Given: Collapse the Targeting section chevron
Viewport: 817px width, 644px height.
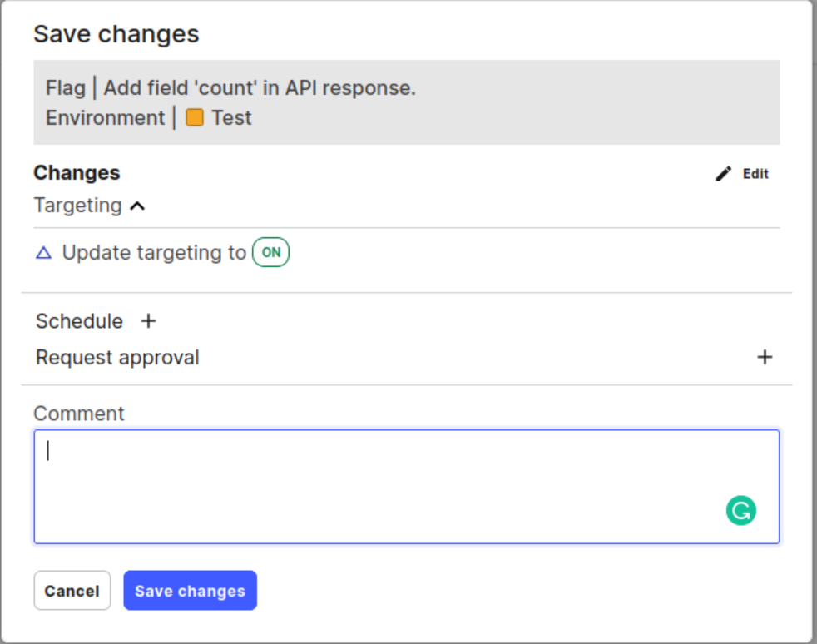Looking at the screenshot, I should tap(138, 206).
